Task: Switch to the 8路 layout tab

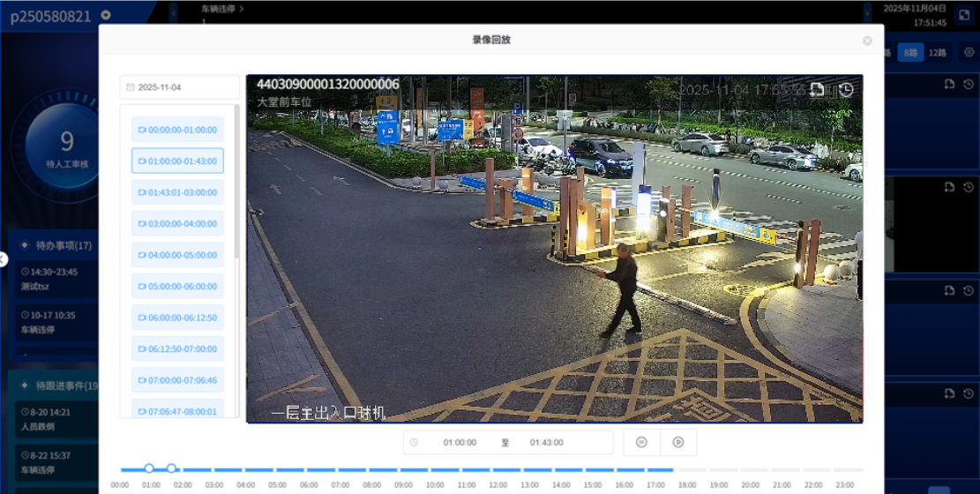Action: tap(910, 53)
